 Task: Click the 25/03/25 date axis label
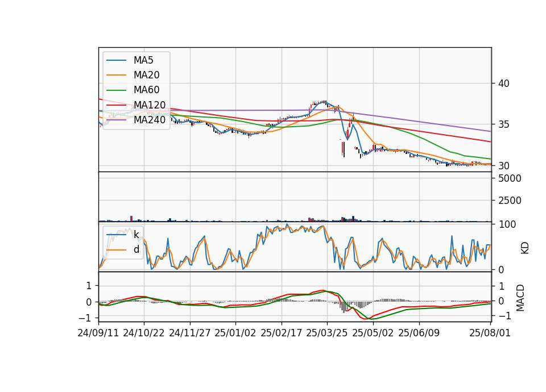[327, 333]
